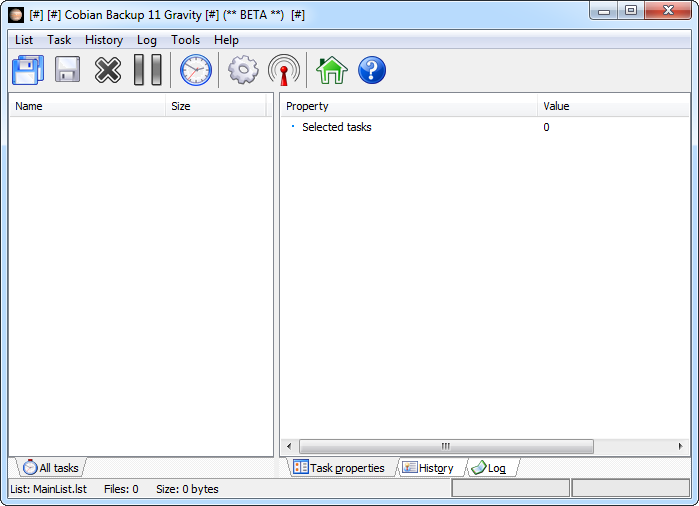
Task: Click Cobian Backup app icon in title bar
Action: [16, 15]
